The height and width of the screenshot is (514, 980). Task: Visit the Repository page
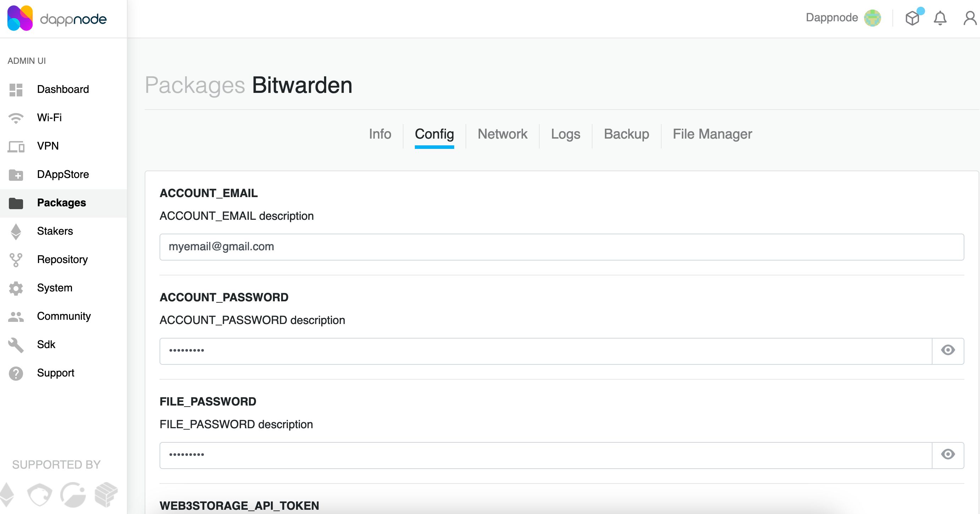pos(63,259)
